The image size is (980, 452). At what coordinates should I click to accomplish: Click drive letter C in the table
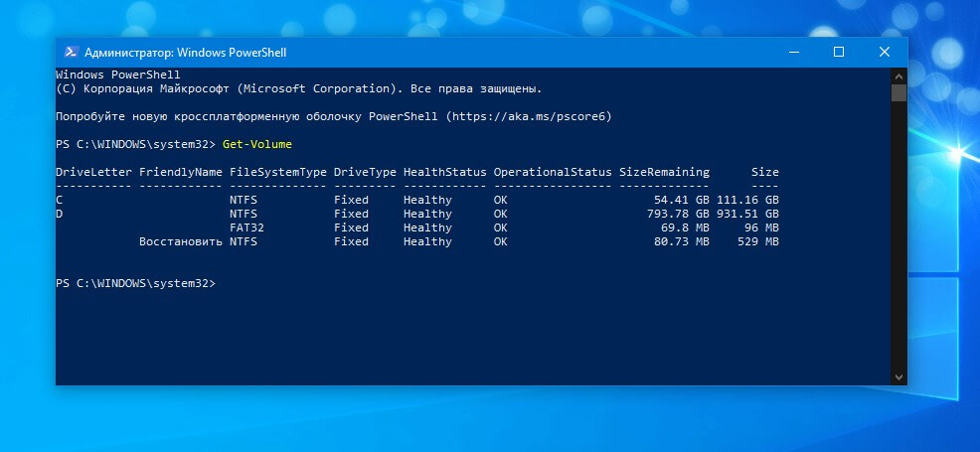click(x=60, y=200)
